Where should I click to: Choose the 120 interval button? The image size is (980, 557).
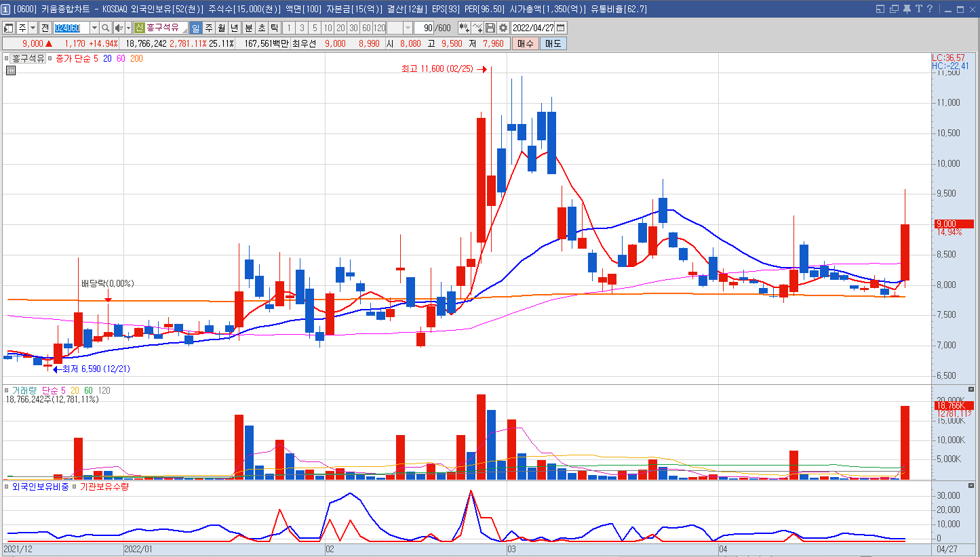(x=379, y=28)
